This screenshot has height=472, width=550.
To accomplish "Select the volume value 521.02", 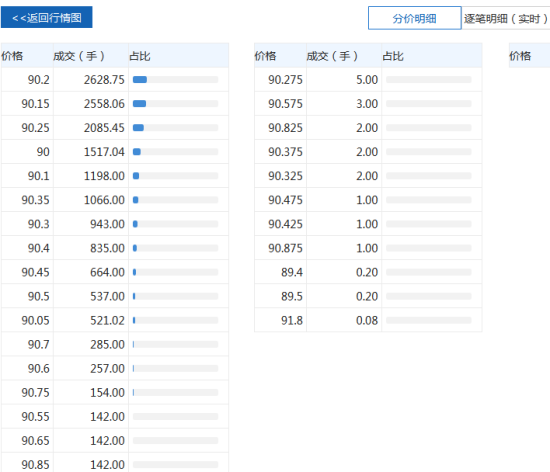I will [107, 321].
